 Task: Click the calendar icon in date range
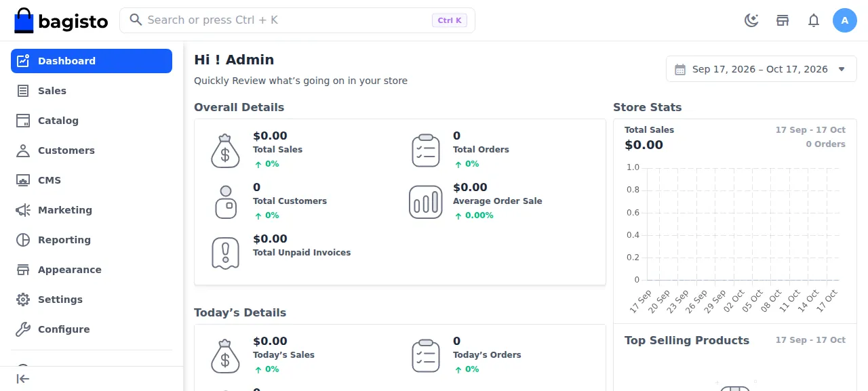pos(680,69)
